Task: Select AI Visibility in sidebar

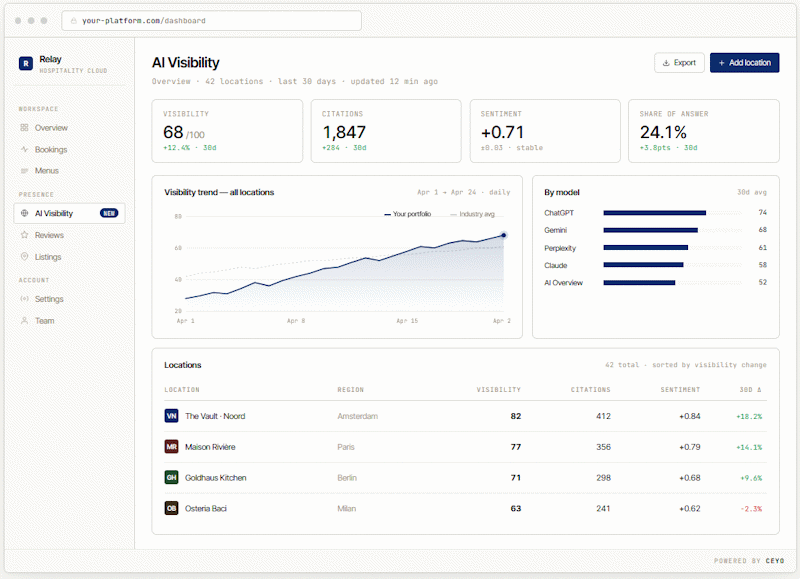Action: [69, 213]
